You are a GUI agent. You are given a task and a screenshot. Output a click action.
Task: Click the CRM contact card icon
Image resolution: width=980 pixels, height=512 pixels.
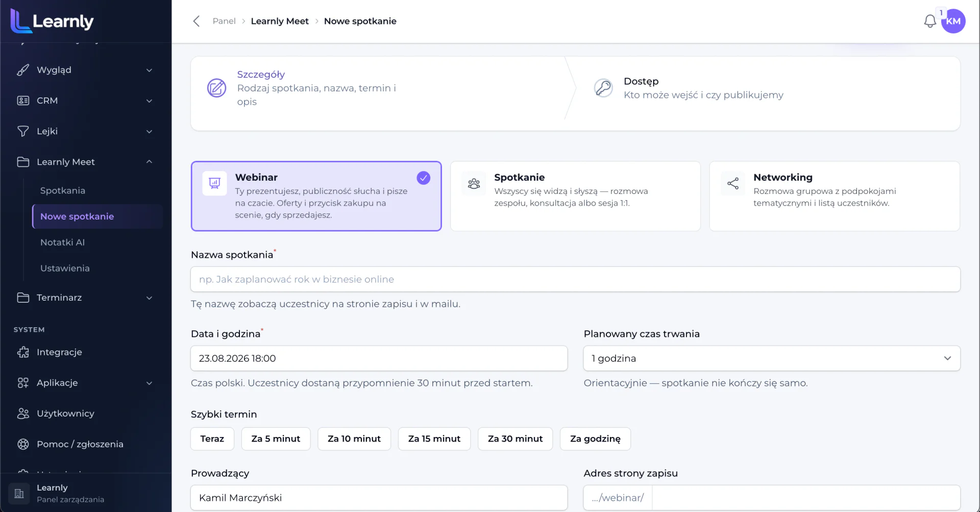(x=23, y=101)
